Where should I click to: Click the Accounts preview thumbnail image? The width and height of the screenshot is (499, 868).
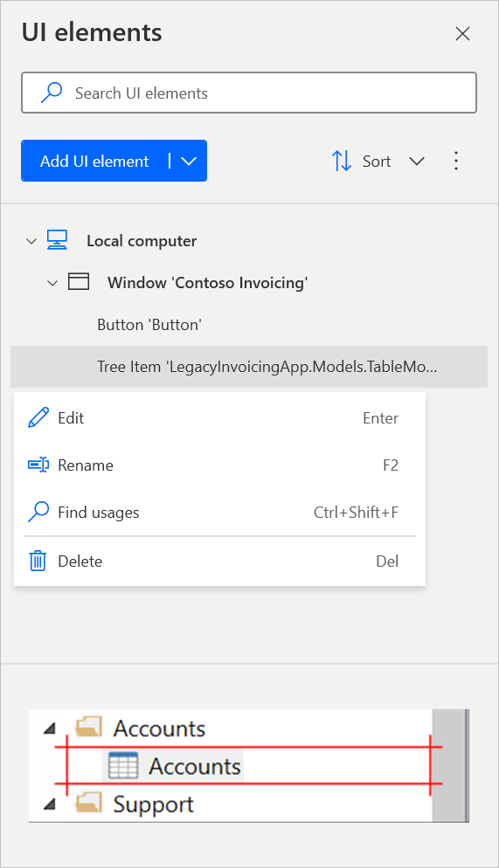(249, 766)
